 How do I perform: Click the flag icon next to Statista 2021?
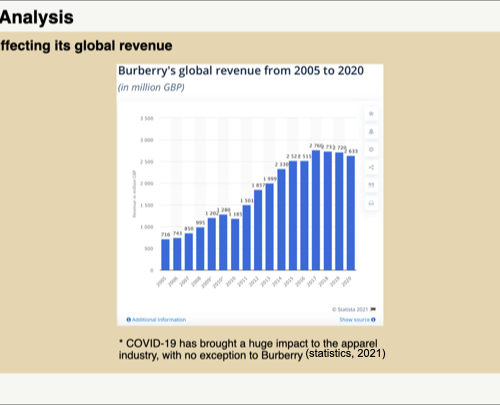373,309
